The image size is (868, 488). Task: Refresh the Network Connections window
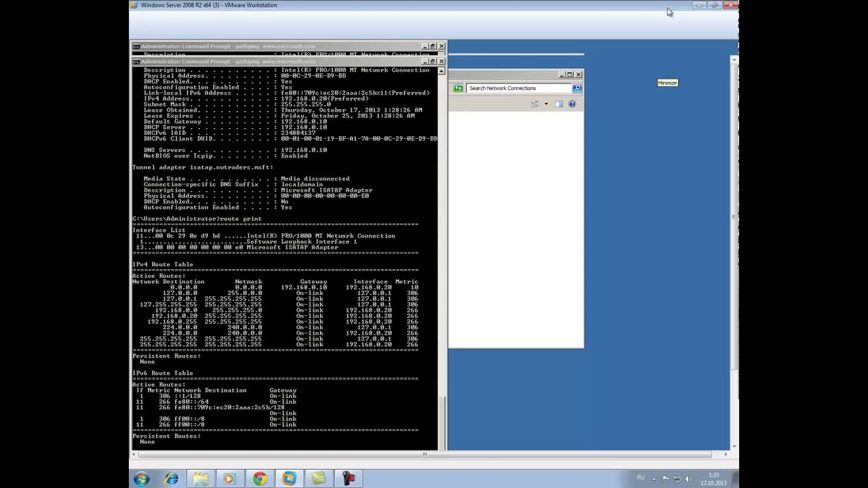458,88
